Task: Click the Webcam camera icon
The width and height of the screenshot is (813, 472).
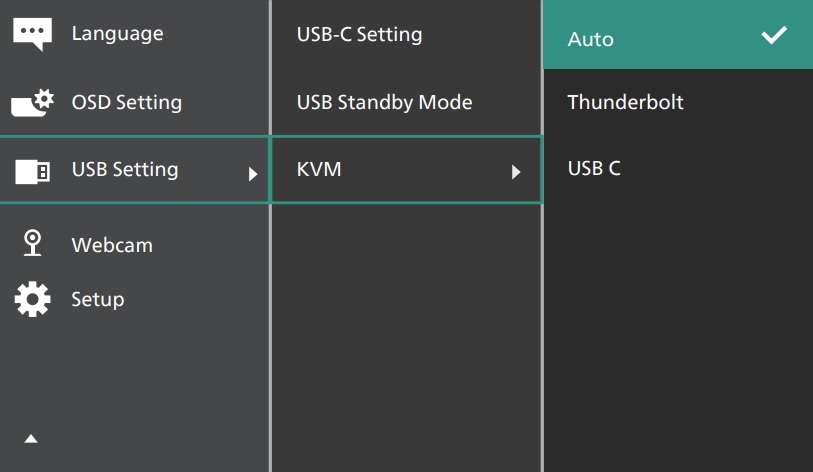Action: pyautogui.click(x=33, y=244)
